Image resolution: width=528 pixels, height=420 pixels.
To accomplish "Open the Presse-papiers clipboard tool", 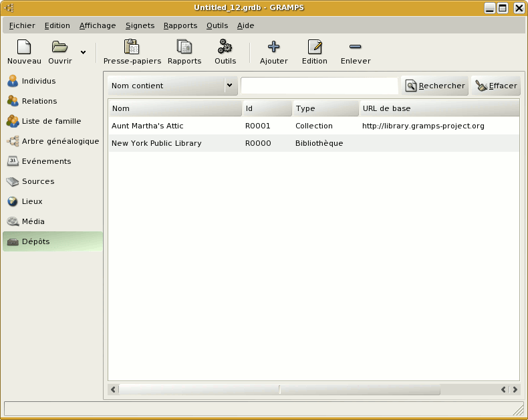I will (x=132, y=47).
